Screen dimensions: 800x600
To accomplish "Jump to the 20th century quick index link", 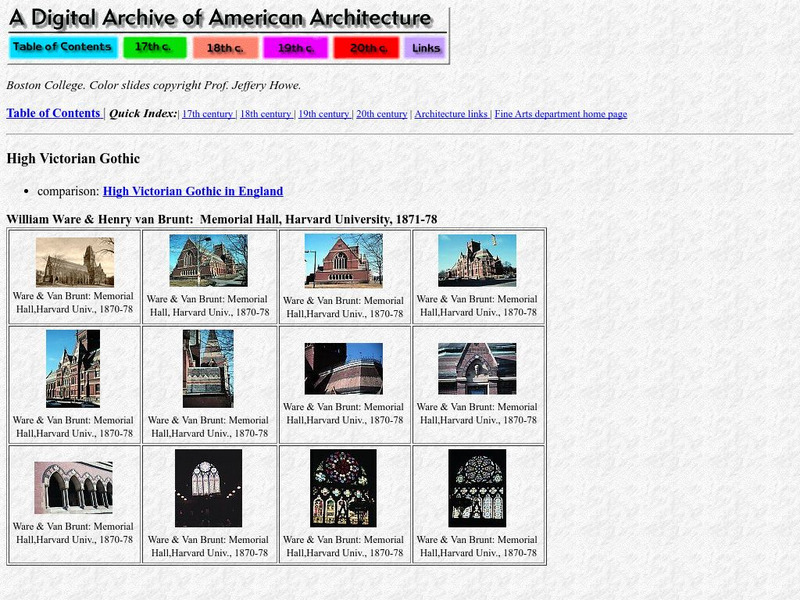I will 382,114.
